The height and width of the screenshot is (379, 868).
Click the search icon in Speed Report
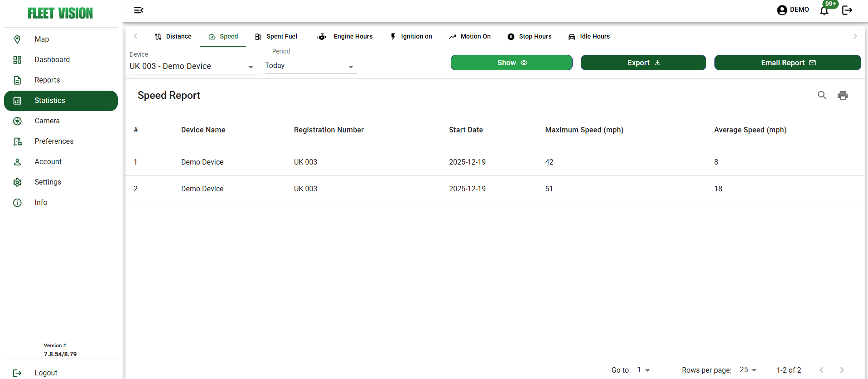point(822,95)
